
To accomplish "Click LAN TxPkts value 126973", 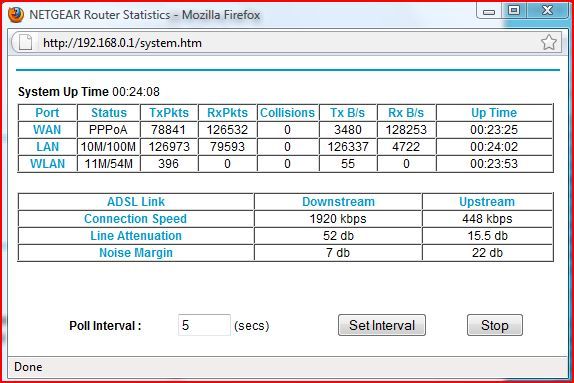I will click(169, 147).
